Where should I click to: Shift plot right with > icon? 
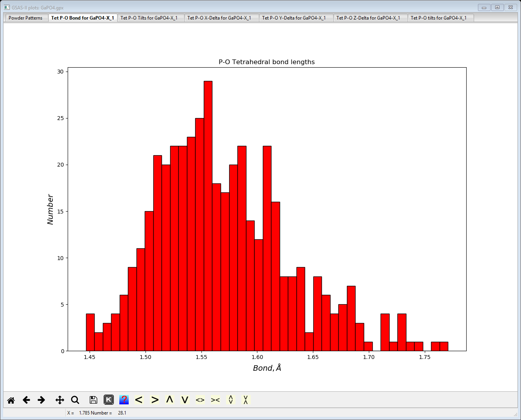pyautogui.click(x=155, y=400)
